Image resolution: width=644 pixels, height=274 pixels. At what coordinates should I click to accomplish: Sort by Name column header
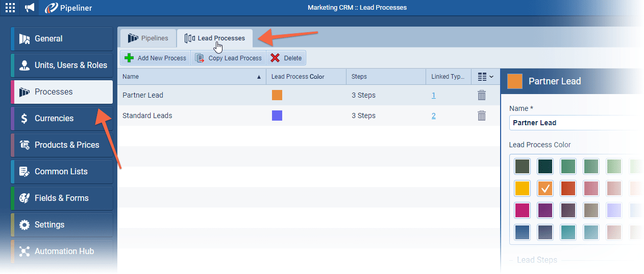(191, 77)
